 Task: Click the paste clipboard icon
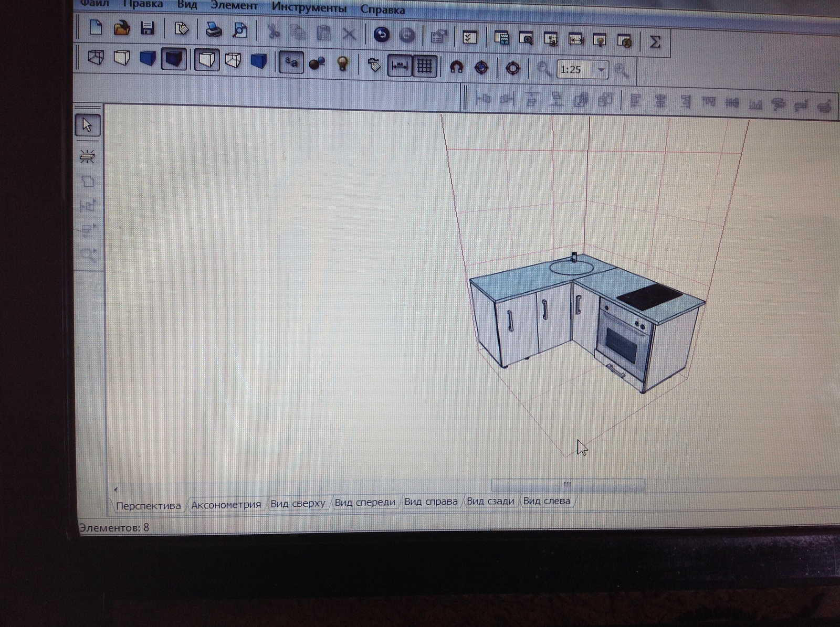(324, 34)
